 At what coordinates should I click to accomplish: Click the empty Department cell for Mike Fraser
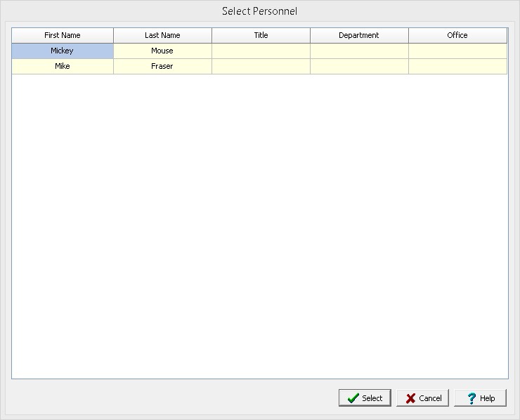[x=359, y=66]
